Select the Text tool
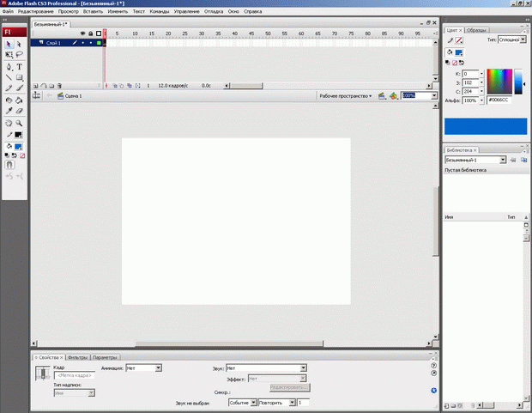This screenshot has width=532, height=413. pyautogui.click(x=19, y=66)
